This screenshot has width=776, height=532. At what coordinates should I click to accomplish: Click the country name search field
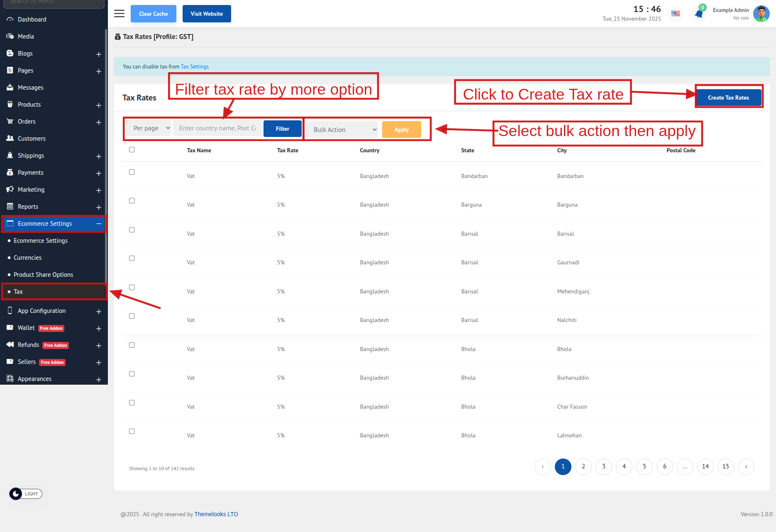[x=217, y=129]
